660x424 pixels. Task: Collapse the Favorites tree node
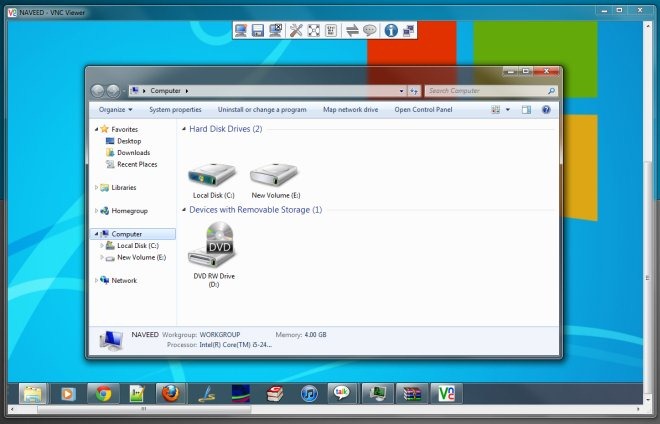click(96, 129)
